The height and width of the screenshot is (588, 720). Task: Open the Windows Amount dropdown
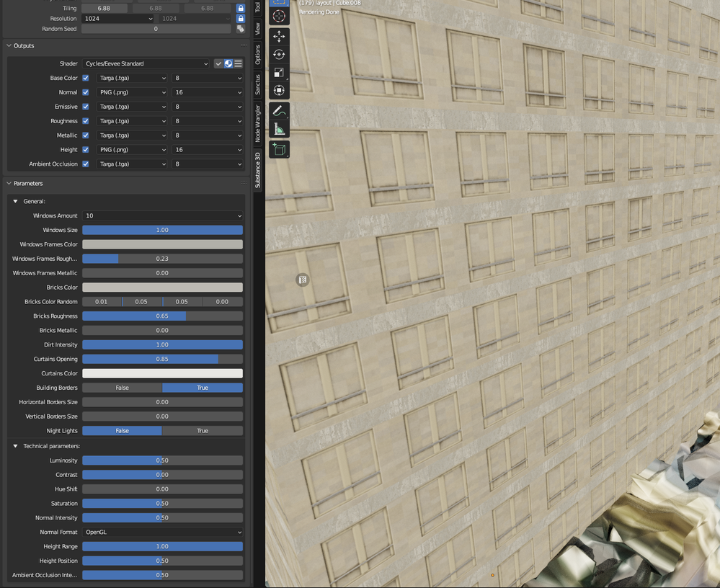(x=162, y=215)
